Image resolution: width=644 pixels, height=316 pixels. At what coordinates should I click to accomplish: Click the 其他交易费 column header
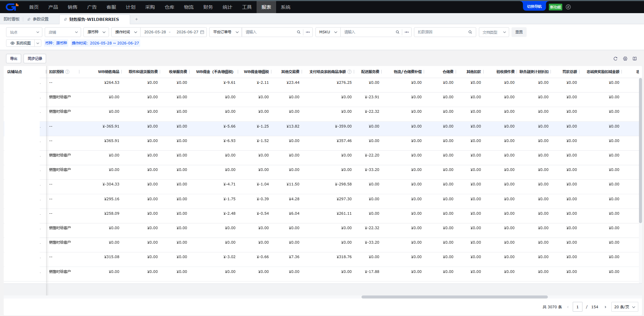[x=290, y=72]
